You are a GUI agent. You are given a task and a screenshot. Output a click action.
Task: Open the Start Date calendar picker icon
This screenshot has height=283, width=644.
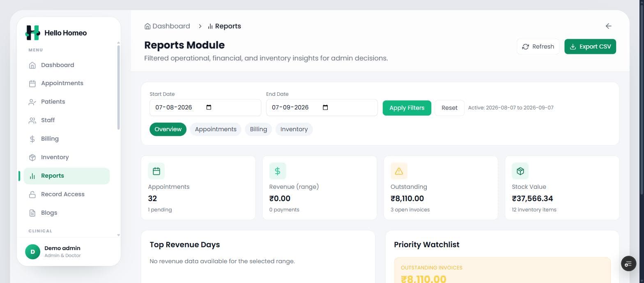tap(209, 107)
